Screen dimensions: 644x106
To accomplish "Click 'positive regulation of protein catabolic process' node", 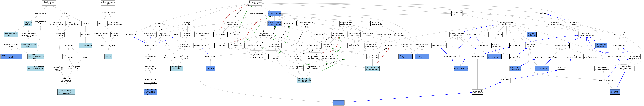I will [x=304, y=80].
